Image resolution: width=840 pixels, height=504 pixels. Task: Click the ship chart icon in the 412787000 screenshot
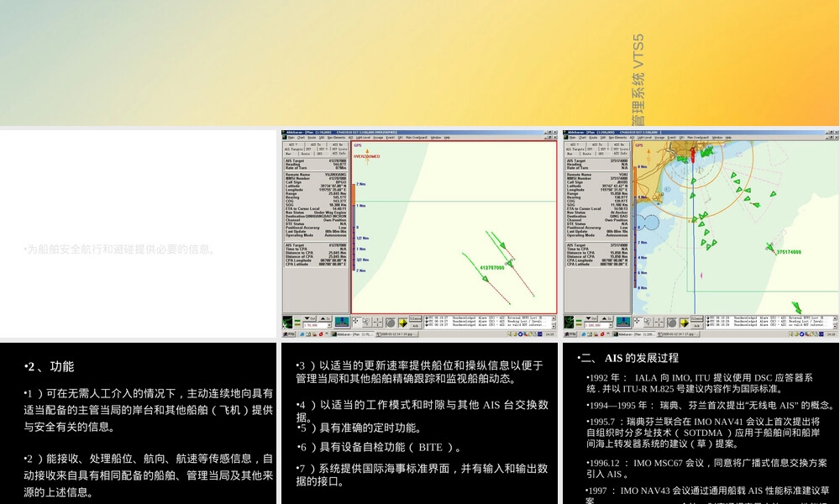pos(342,322)
